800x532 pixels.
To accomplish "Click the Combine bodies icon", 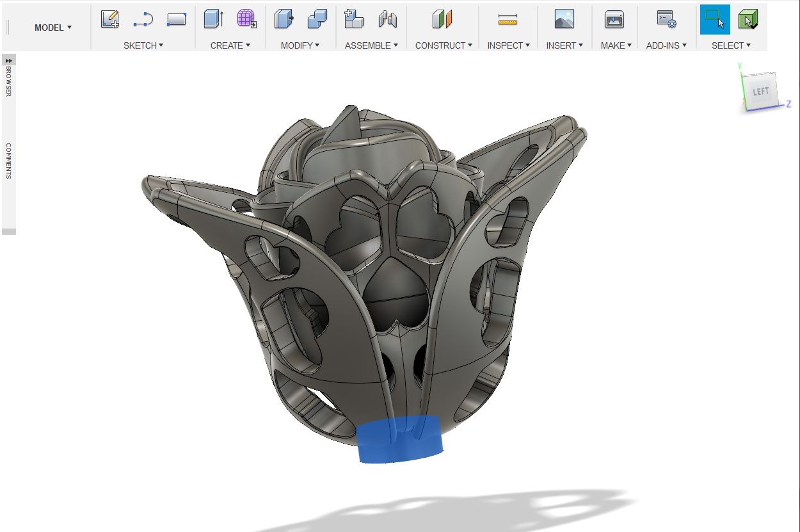I will coord(317,20).
